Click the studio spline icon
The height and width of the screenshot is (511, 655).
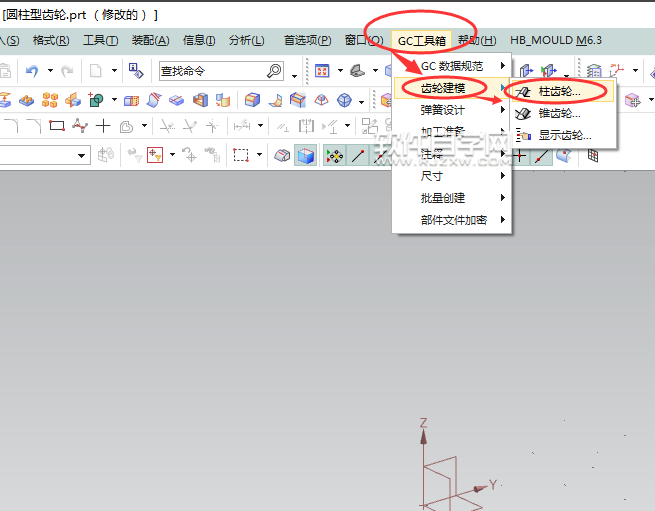point(80,125)
